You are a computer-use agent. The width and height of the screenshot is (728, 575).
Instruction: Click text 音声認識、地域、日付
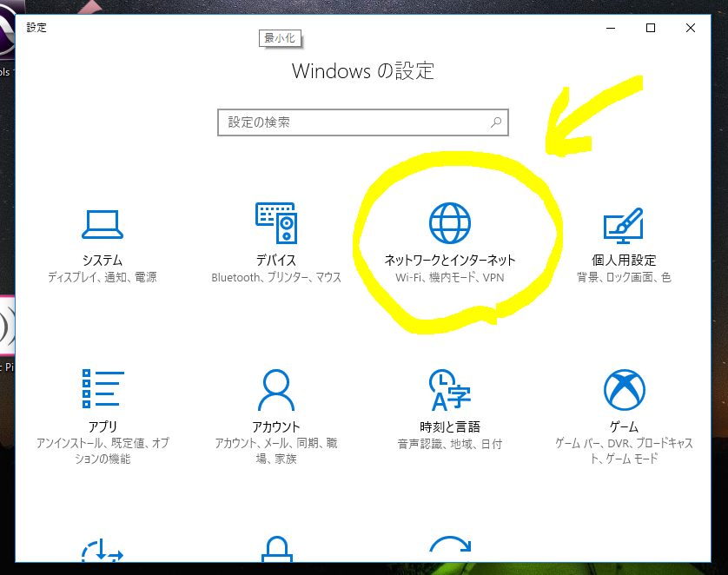coord(449,444)
